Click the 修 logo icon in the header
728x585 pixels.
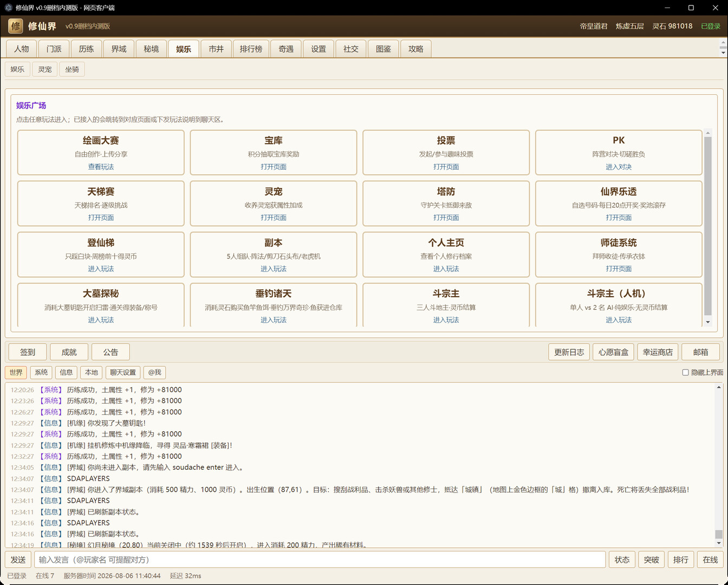[16, 26]
